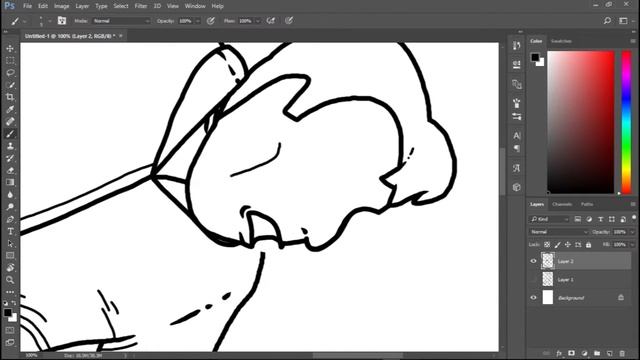Switch to the Paths tab
The image size is (640, 360).
point(587,204)
